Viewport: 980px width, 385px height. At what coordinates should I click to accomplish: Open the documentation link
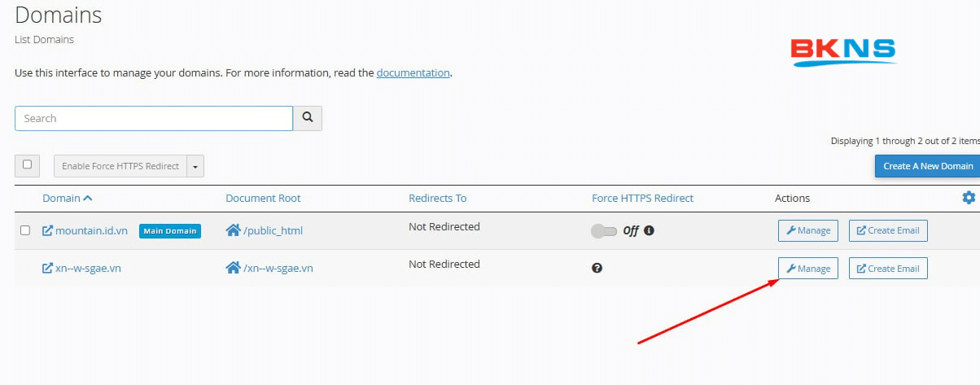tap(413, 72)
